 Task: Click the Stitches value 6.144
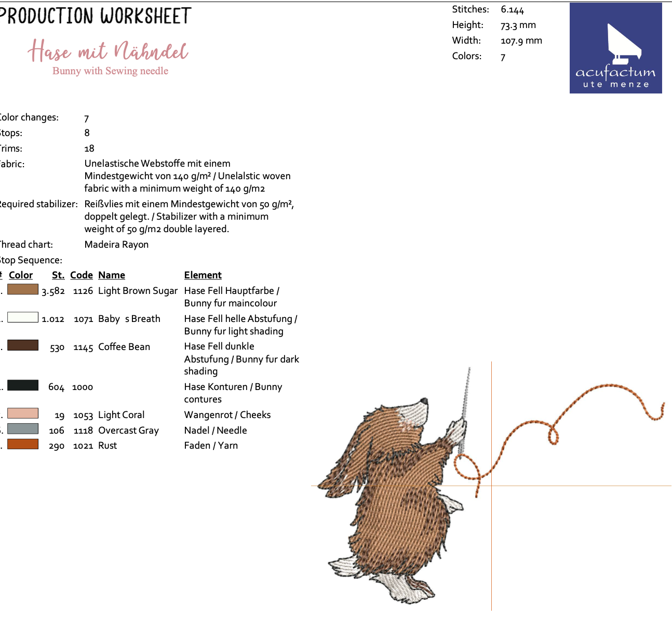513,10
